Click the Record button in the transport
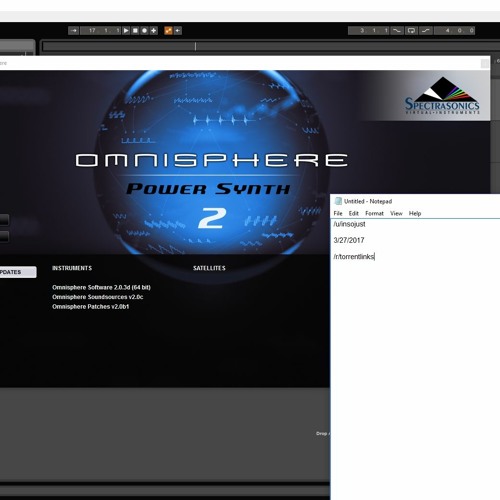The width and height of the screenshot is (500, 500). coord(144,31)
